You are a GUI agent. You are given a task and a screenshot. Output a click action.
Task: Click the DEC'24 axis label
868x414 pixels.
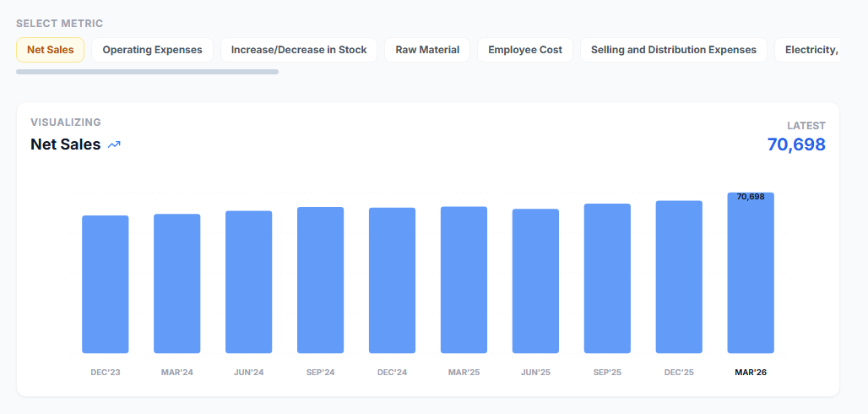(x=392, y=373)
